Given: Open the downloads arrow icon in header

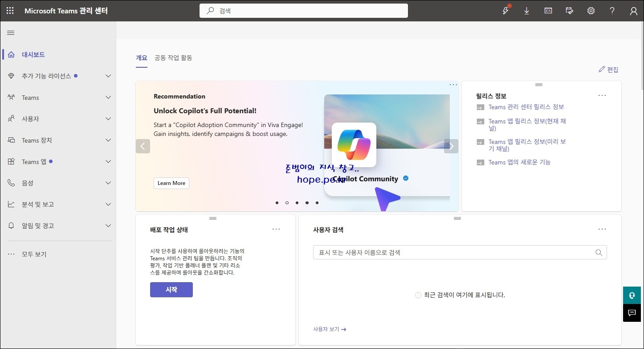Looking at the screenshot, I should pos(527,11).
